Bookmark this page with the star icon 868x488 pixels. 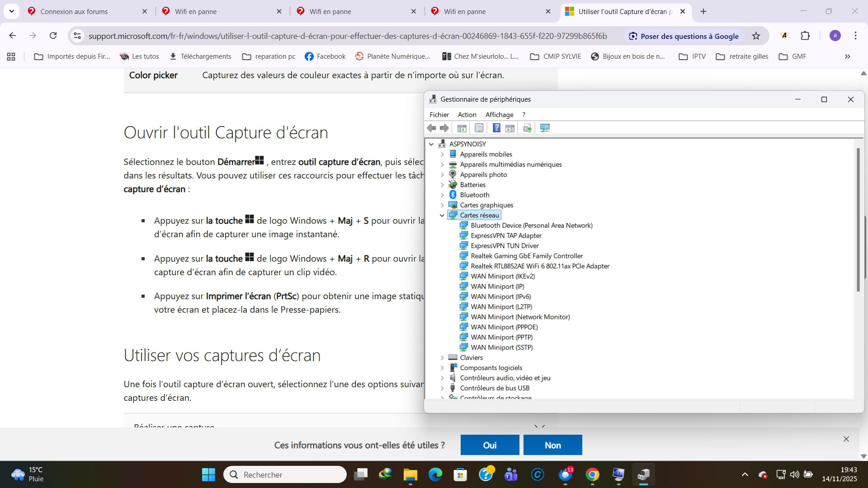(756, 36)
